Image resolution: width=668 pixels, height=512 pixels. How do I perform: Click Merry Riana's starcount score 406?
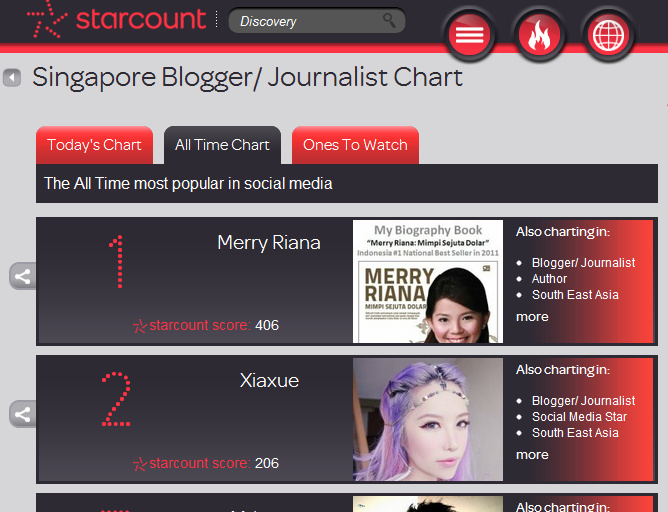pyautogui.click(x=267, y=325)
